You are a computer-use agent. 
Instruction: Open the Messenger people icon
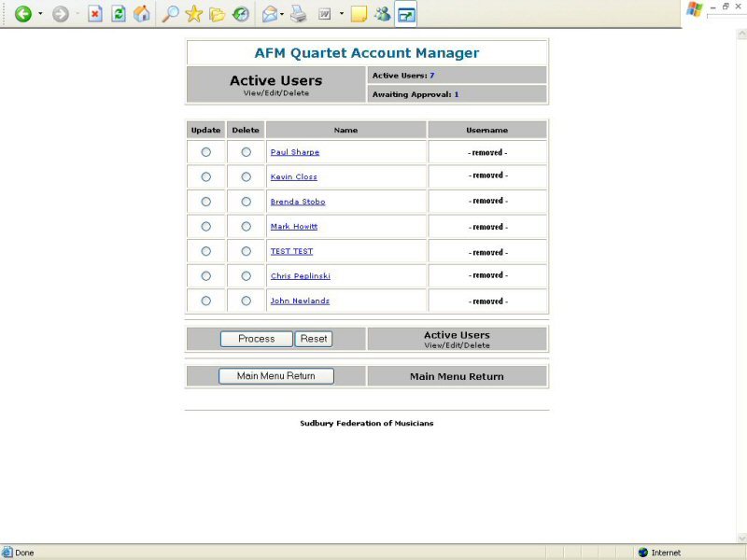tap(382, 14)
